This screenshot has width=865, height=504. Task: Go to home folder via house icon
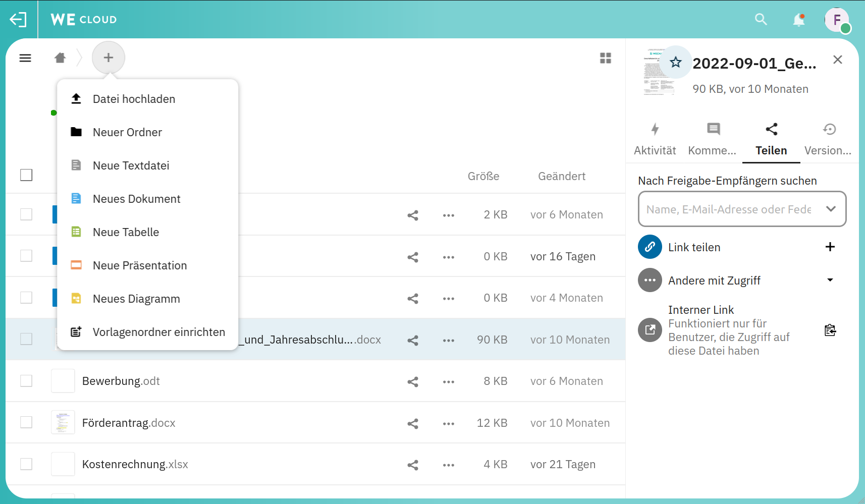tap(60, 58)
